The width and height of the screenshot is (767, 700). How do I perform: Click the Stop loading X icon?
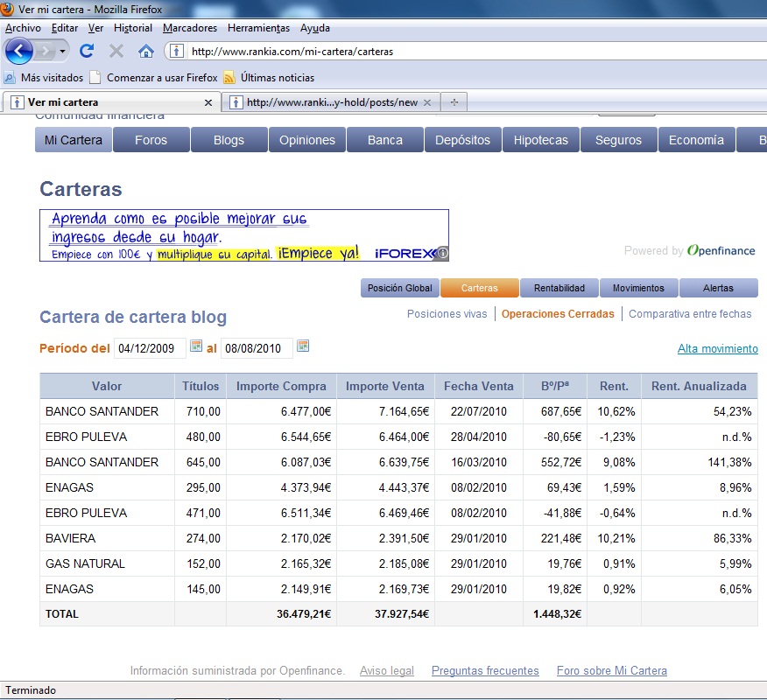tap(116, 51)
